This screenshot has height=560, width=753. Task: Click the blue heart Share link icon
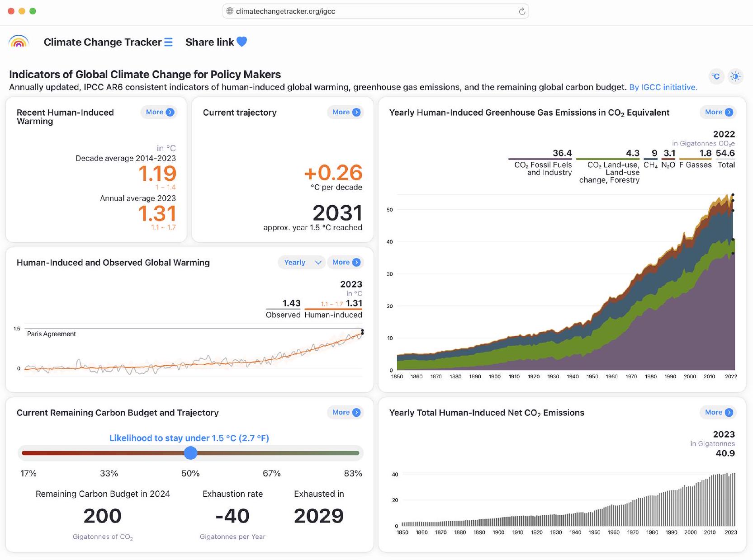[242, 42]
